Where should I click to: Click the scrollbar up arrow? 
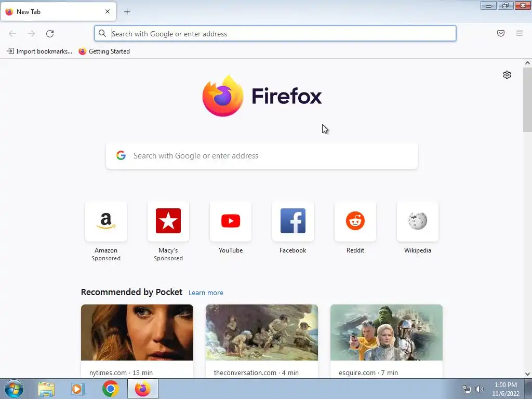coord(527,63)
